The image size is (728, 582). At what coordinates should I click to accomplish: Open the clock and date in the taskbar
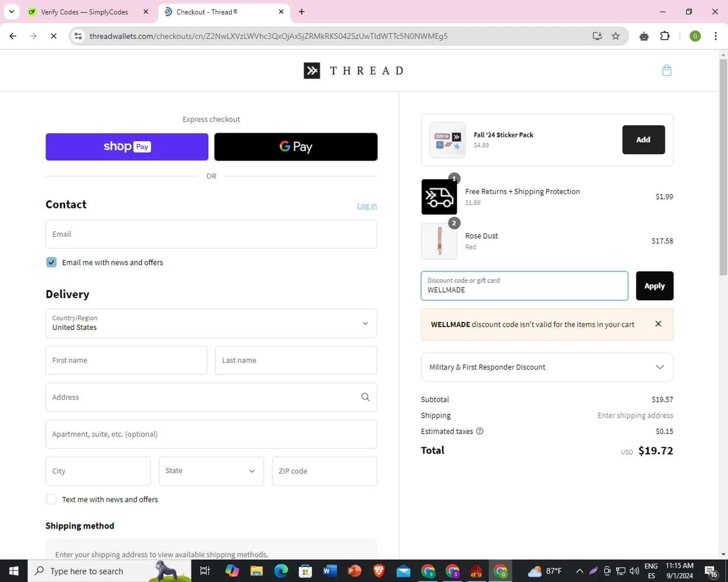tap(679, 571)
